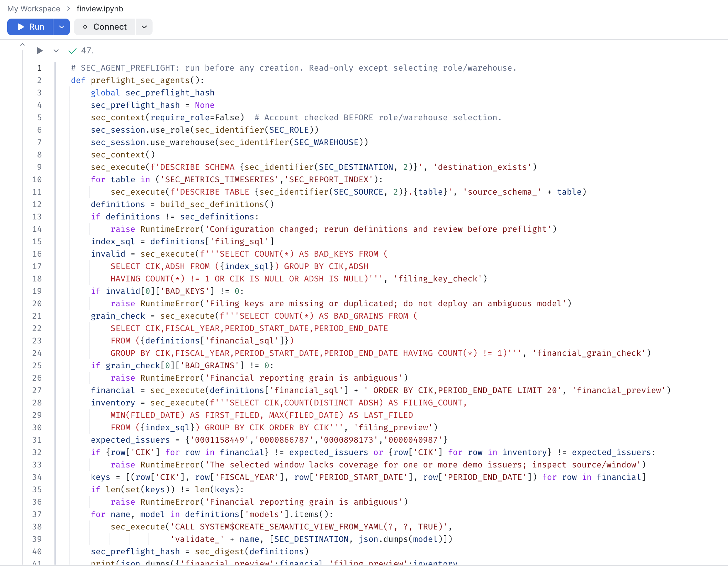
Task: Click the 'preflight_sec_agents' function name
Action: click(140, 80)
